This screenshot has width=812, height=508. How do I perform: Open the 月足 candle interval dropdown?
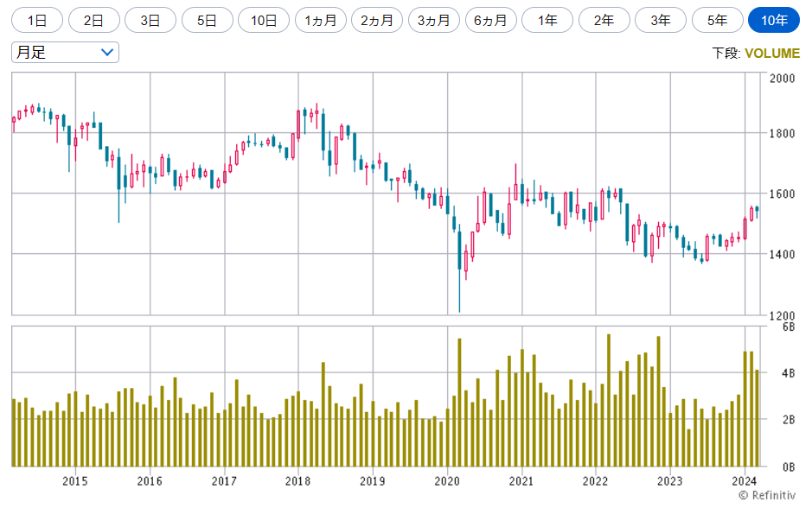click(x=65, y=52)
